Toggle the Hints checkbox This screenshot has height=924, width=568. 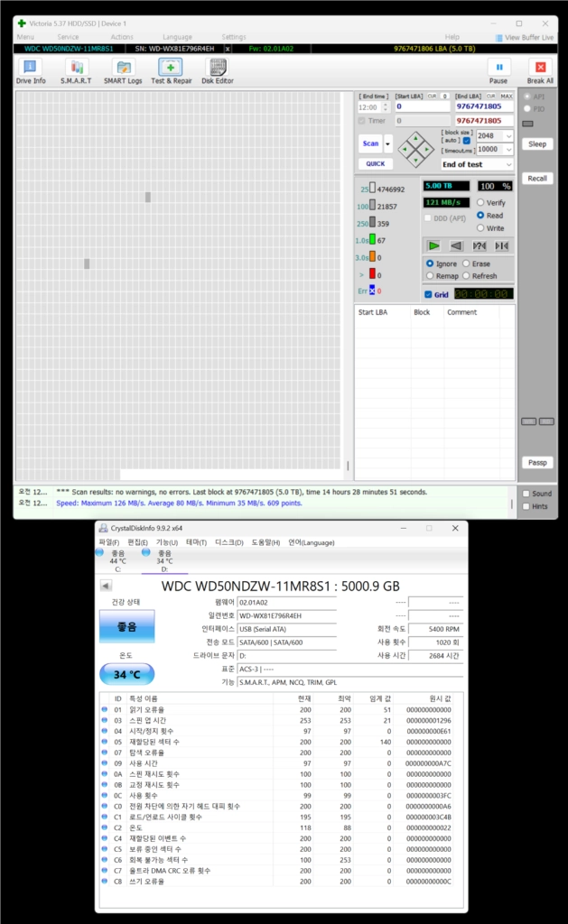tap(526, 507)
